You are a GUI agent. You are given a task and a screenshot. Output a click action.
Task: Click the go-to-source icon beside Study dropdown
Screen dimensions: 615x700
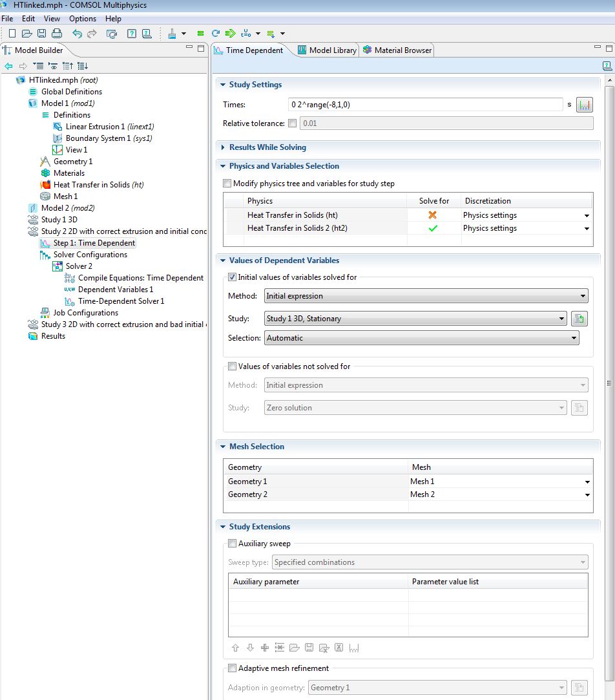579,319
